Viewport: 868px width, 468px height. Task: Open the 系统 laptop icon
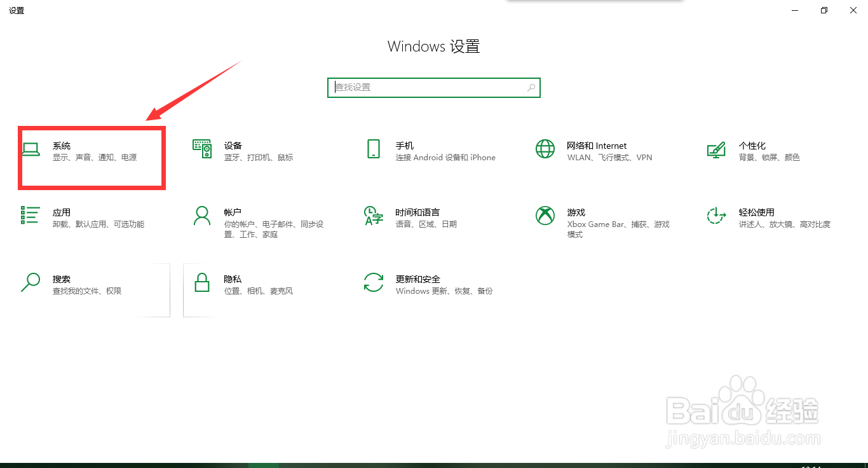pos(31,150)
